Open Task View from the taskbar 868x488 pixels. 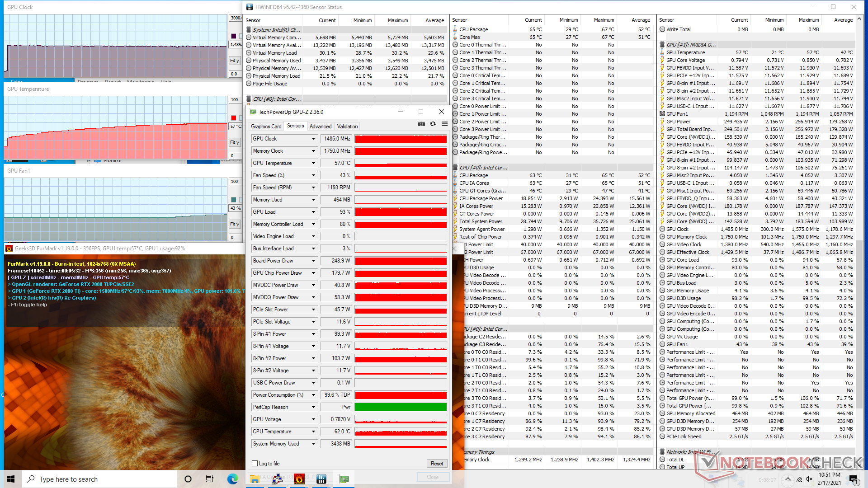tap(210, 479)
